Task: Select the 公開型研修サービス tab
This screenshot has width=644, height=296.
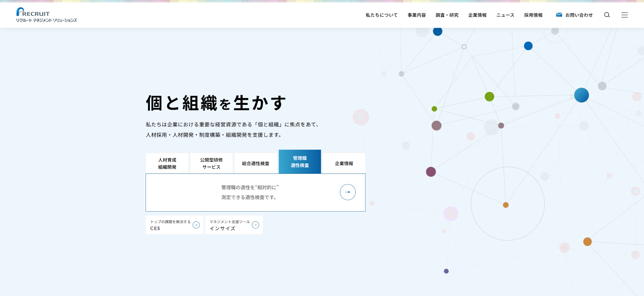Action: (211, 163)
